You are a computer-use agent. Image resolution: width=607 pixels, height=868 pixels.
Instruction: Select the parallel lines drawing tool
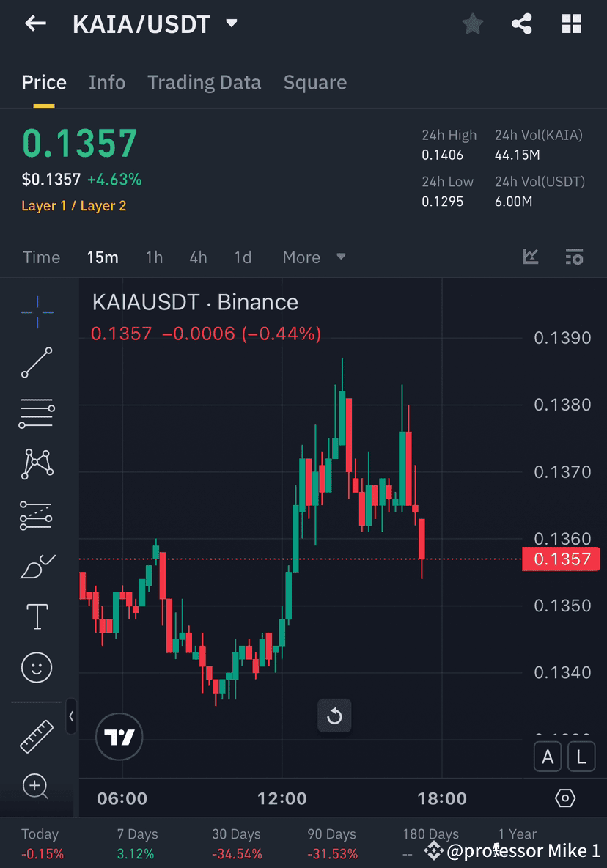tap(37, 413)
